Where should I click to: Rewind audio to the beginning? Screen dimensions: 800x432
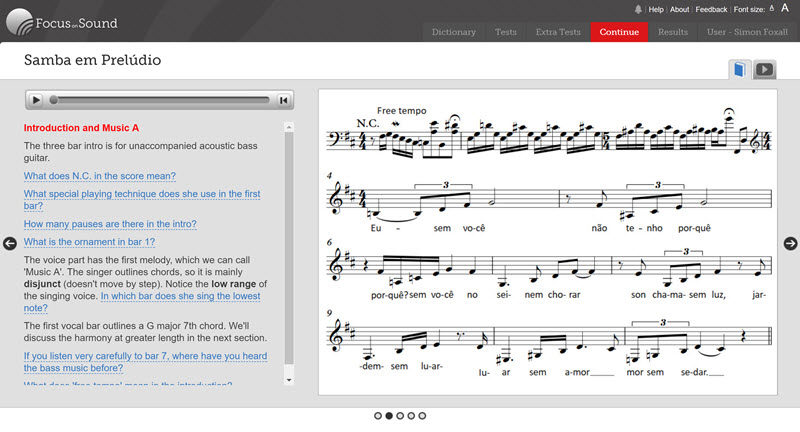284,100
